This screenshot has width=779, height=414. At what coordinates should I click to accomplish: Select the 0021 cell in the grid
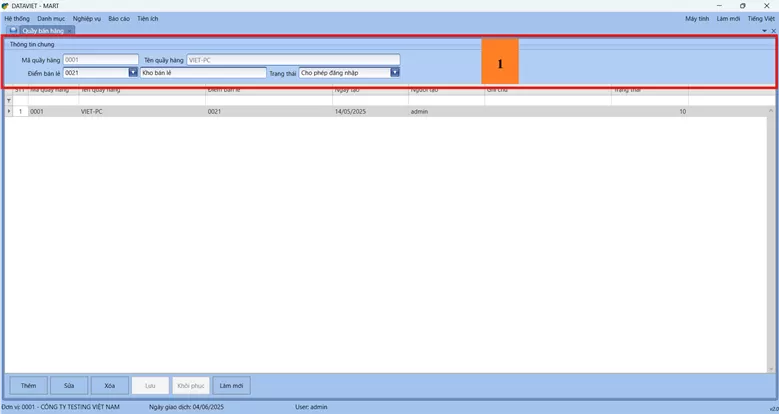click(269, 111)
